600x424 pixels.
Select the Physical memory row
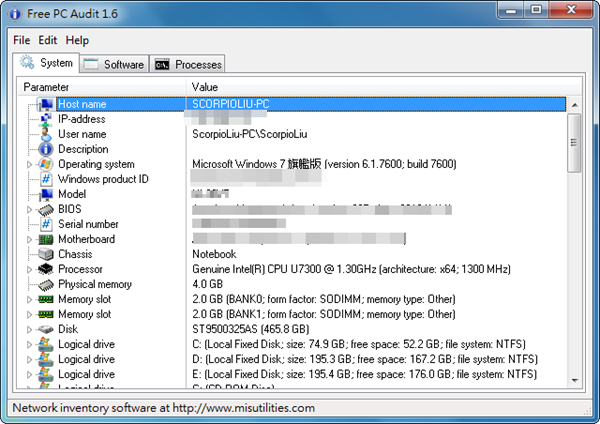[x=95, y=284]
